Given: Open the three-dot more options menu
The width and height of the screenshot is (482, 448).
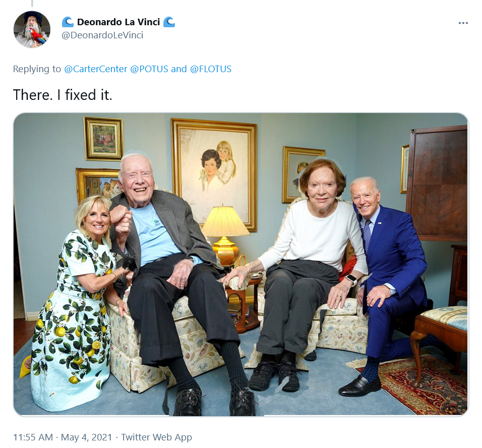Looking at the screenshot, I should [463, 23].
